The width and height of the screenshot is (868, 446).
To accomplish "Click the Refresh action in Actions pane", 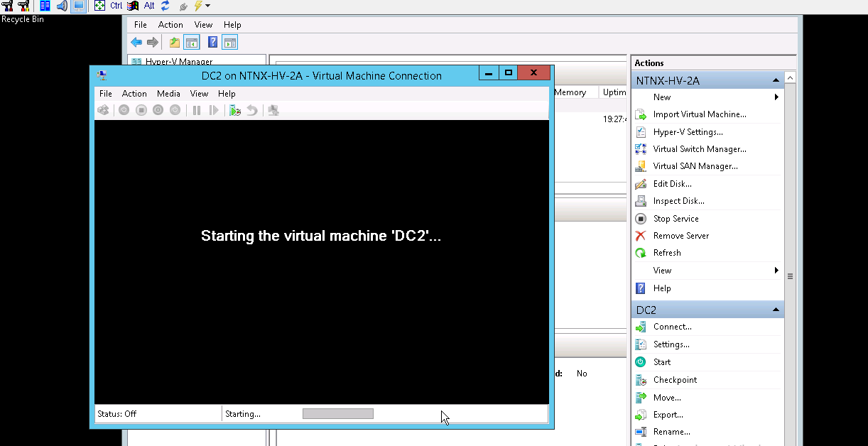I will pyautogui.click(x=666, y=253).
